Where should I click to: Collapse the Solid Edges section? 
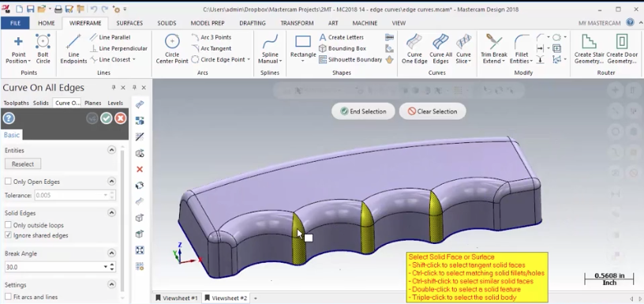pos(111,213)
